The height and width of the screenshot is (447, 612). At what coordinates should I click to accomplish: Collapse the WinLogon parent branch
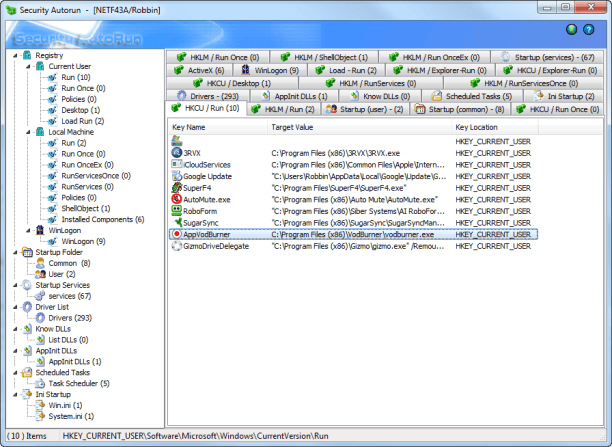[x=28, y=231]
